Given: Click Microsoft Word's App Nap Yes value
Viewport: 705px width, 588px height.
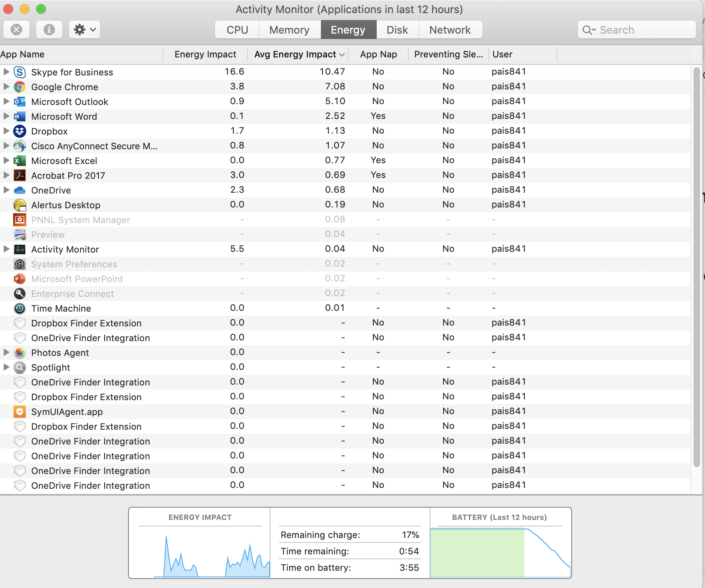Looking at the screenshot, I should 378,116.
